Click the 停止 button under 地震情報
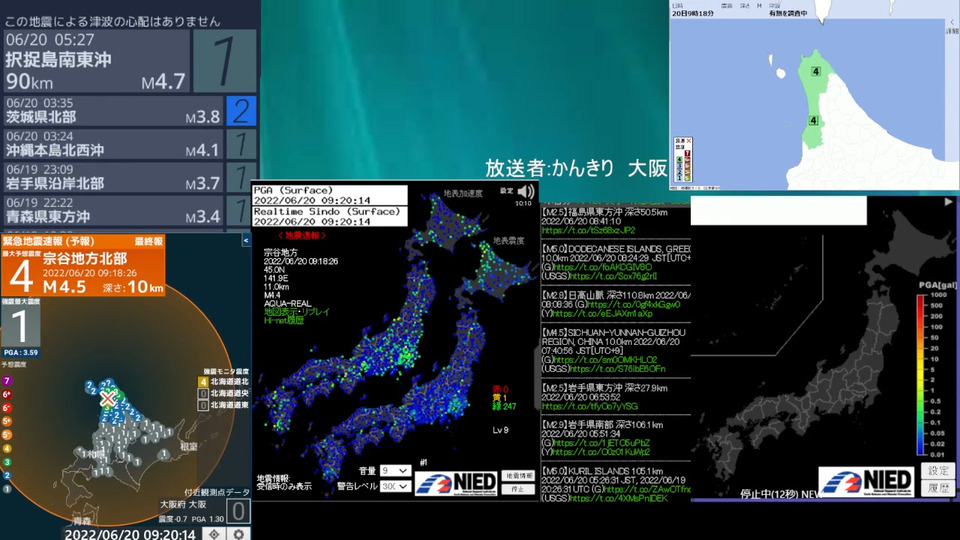 (518, 489)
